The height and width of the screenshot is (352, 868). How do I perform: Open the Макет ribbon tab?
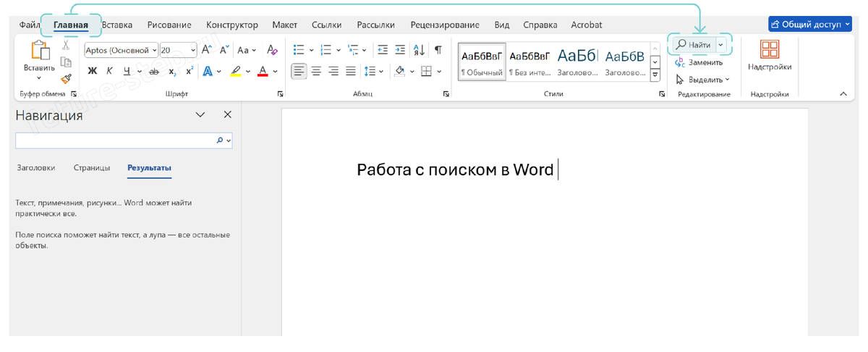point(285,25)
